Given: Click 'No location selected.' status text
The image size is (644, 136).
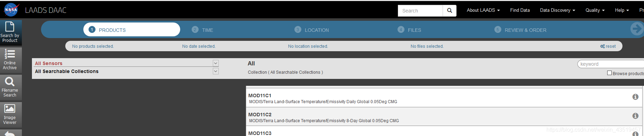Looking at the screenshot, I should 308,46.
